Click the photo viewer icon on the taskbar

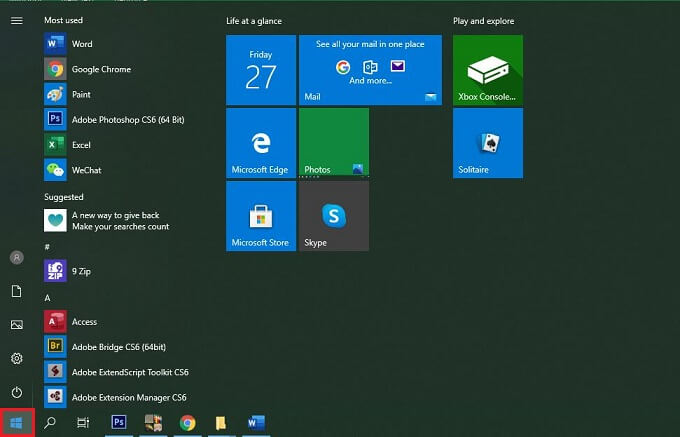(153, 423)
